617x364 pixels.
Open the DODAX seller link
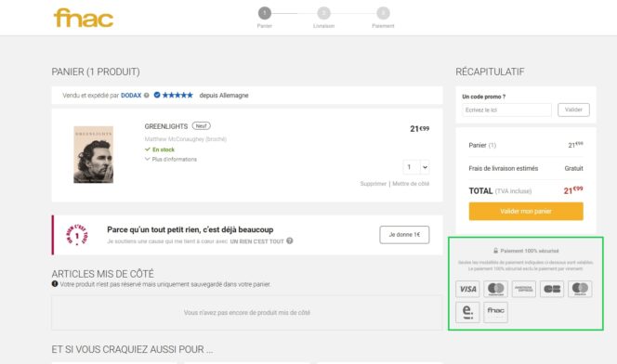click(x=131, y=95)
